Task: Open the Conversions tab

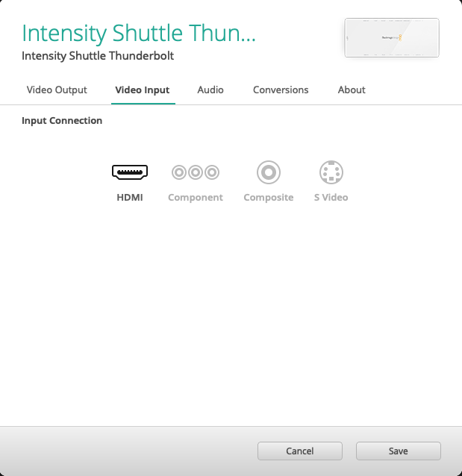Action: tap(281, 90)
